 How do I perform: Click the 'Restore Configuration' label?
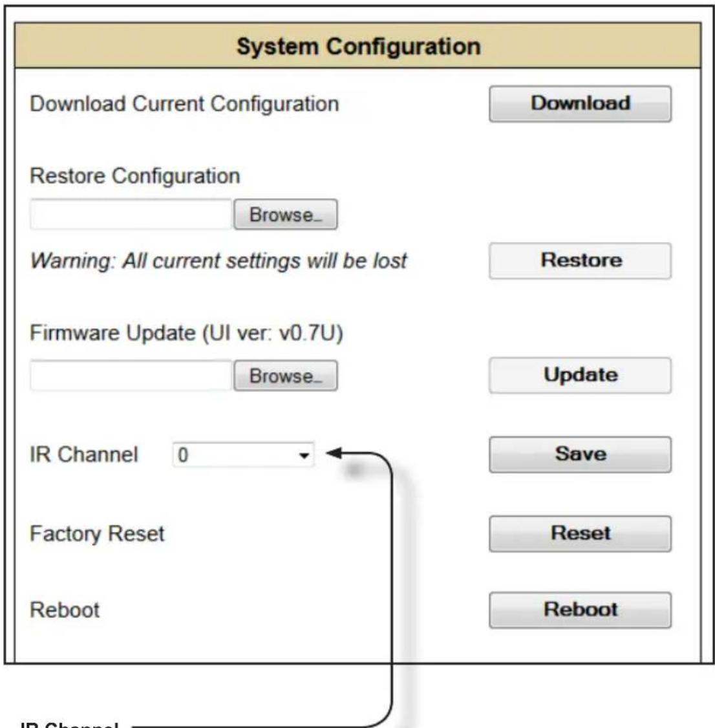[135, 176]
